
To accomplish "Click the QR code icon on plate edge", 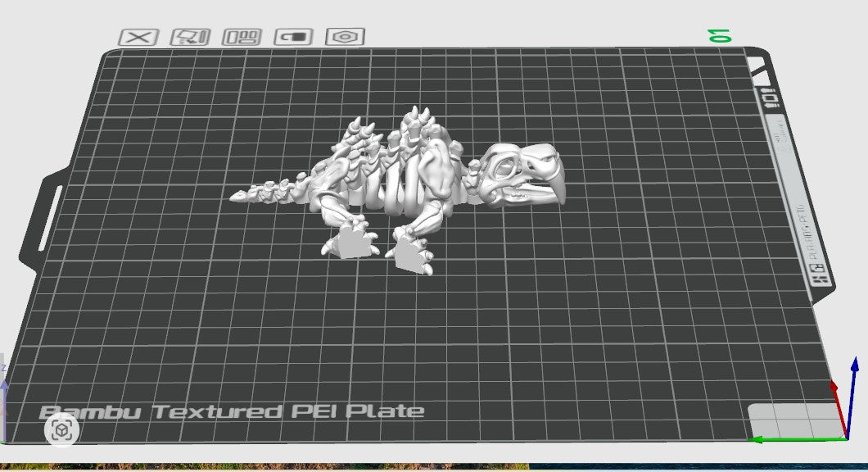I will [820, 277].
